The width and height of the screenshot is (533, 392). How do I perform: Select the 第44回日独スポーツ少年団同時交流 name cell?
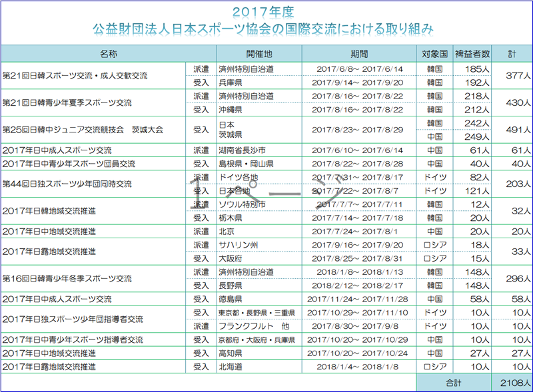93,184
